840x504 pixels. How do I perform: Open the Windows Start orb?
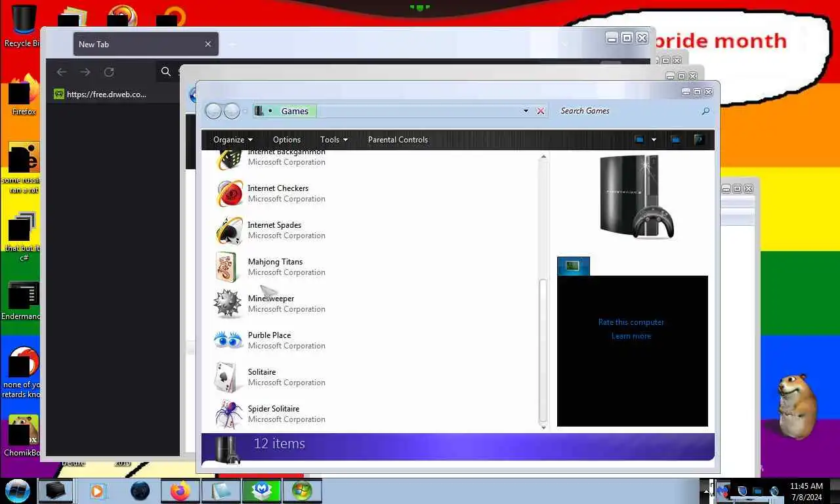(x=18, y=490)
